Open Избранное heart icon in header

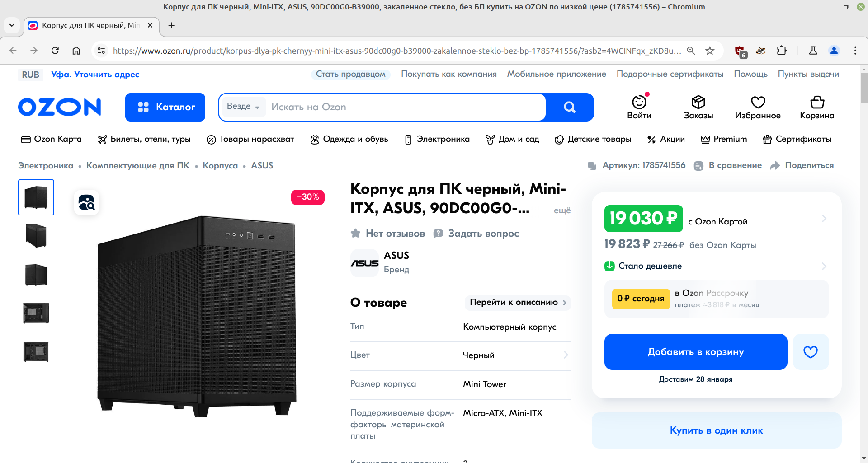758,103
